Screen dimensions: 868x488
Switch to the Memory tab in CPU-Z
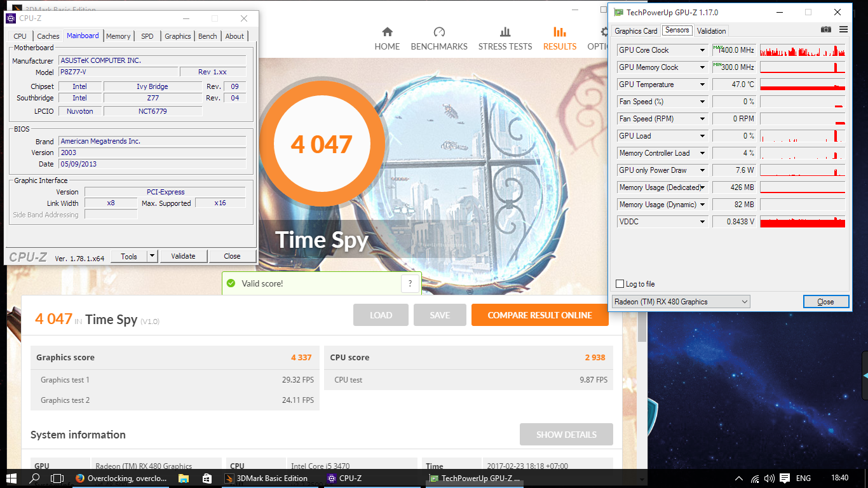[x=118, y=36]
